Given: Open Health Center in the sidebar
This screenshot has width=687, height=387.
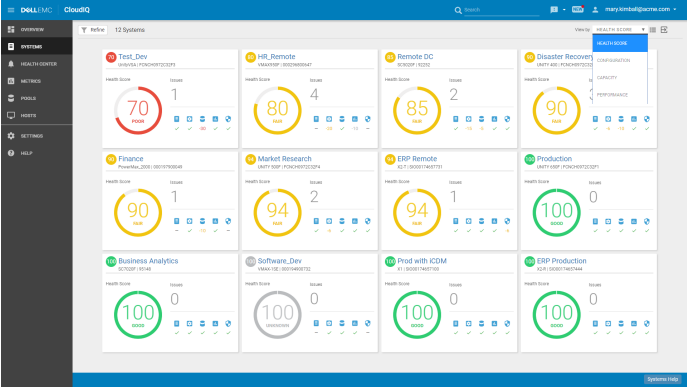Looking at the screenshot, I should tap(37, 64).
